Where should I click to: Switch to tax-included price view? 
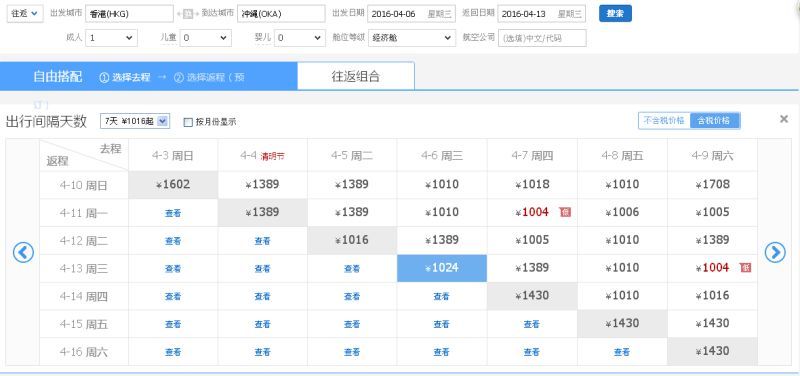pos(714,121)
